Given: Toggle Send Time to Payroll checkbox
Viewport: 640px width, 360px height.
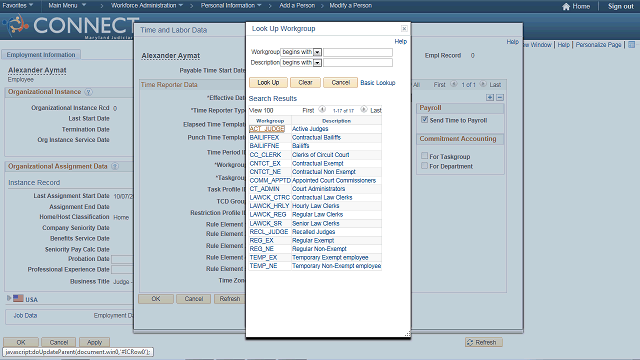Looking at the screenshot, I should click(x=424, y=120).
